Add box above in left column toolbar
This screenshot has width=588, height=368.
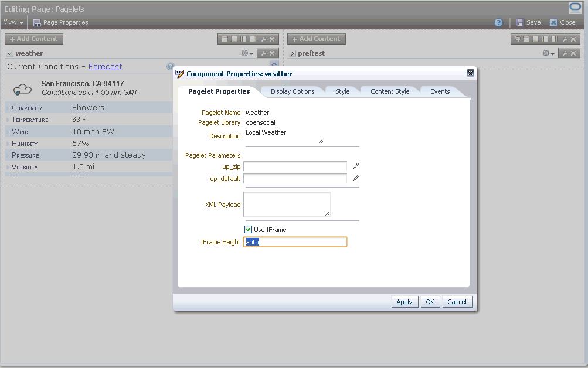(225, 39)
